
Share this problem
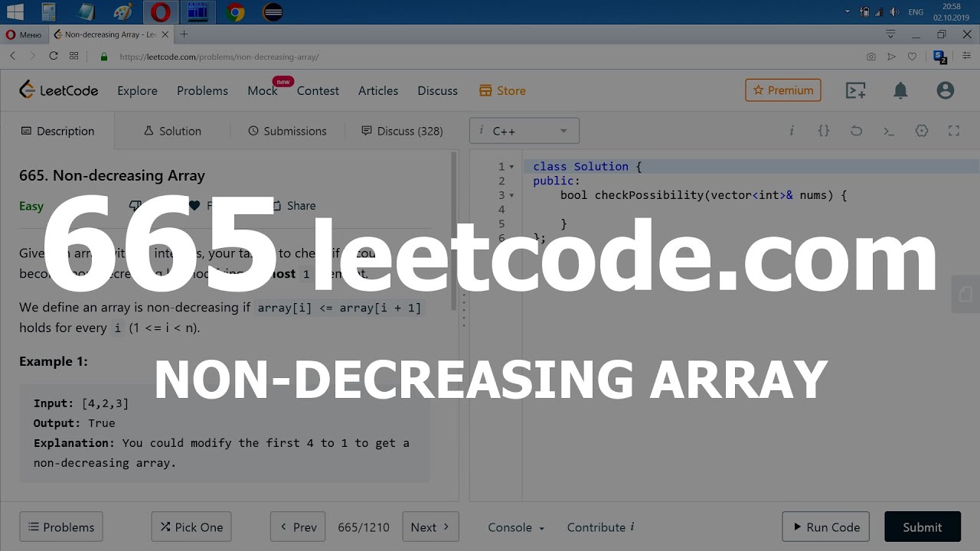(x=294, y=205)
